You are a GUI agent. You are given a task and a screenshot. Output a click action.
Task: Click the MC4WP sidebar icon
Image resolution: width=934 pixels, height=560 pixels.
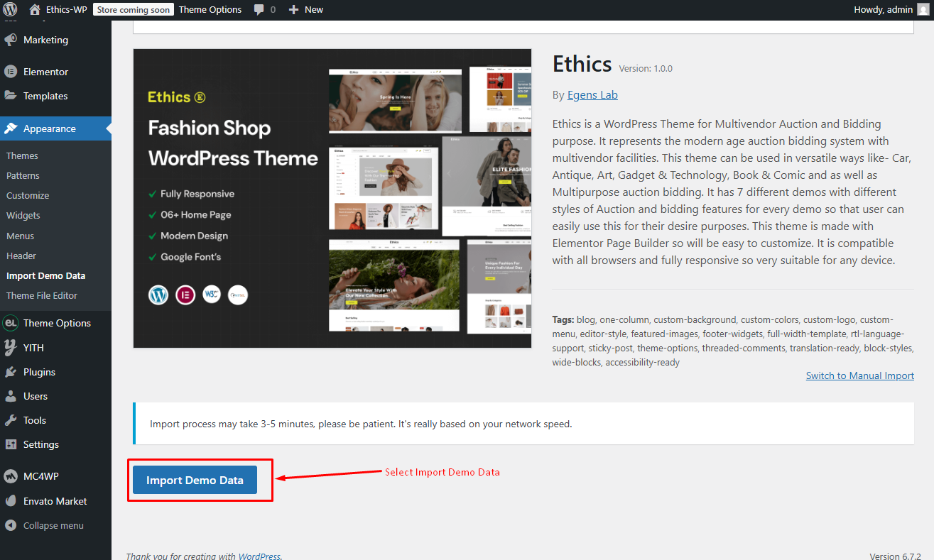(11, 476)
